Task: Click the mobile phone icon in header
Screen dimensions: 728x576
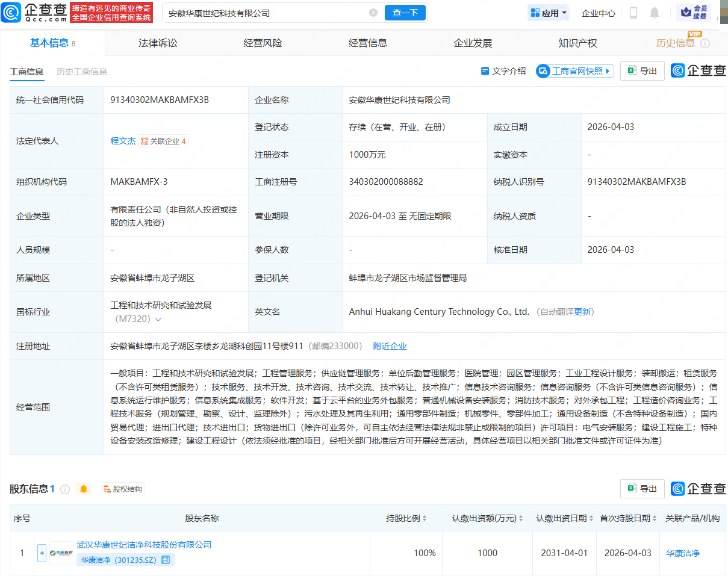Action: (633, 13)
